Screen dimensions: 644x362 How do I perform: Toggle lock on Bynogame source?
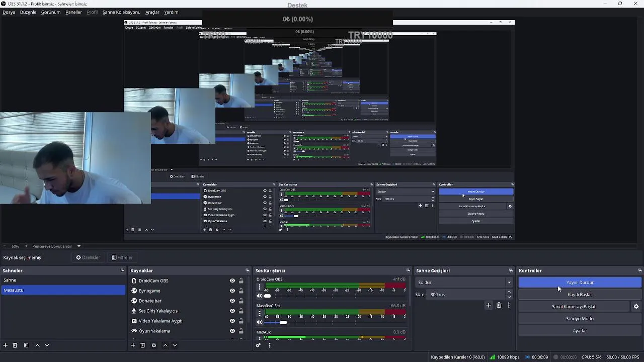pos(241,291)
